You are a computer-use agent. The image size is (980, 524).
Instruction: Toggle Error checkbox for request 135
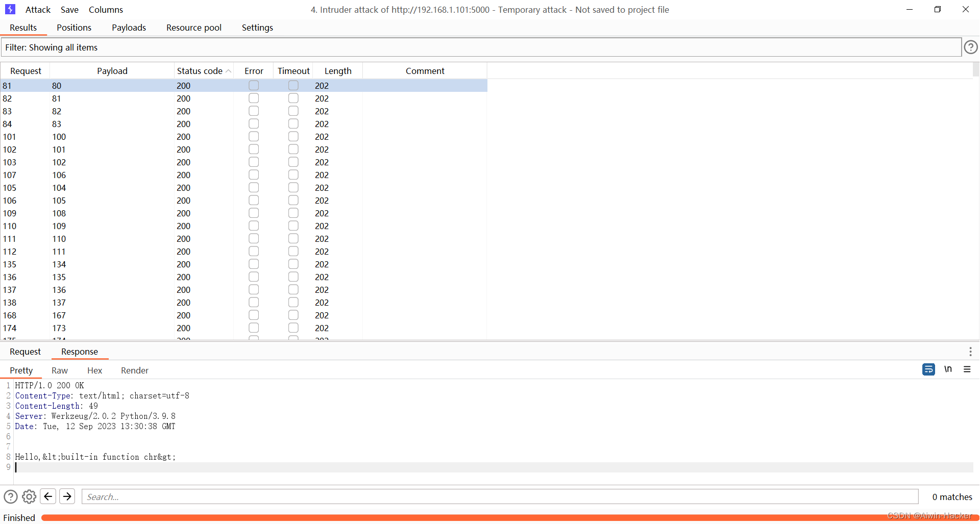pos(254,264)
